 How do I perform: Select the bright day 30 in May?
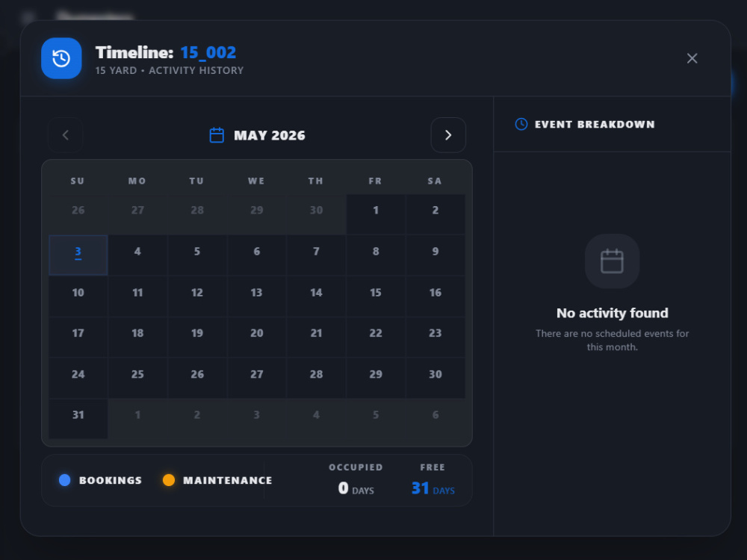[x=436, y=378]
